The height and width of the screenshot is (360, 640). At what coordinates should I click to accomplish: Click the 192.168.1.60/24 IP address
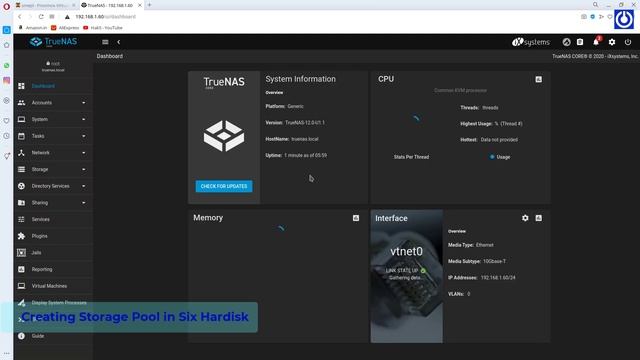tap(498, 278)
